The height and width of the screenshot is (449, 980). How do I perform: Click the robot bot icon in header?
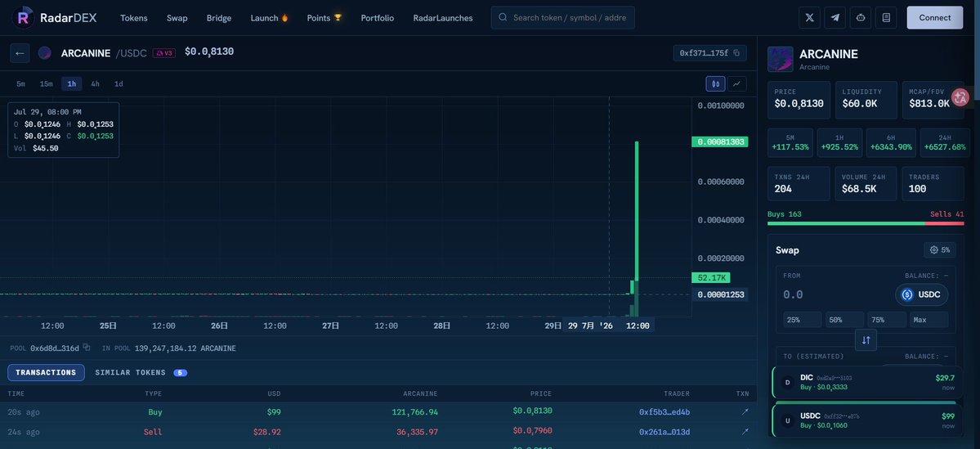861,17
